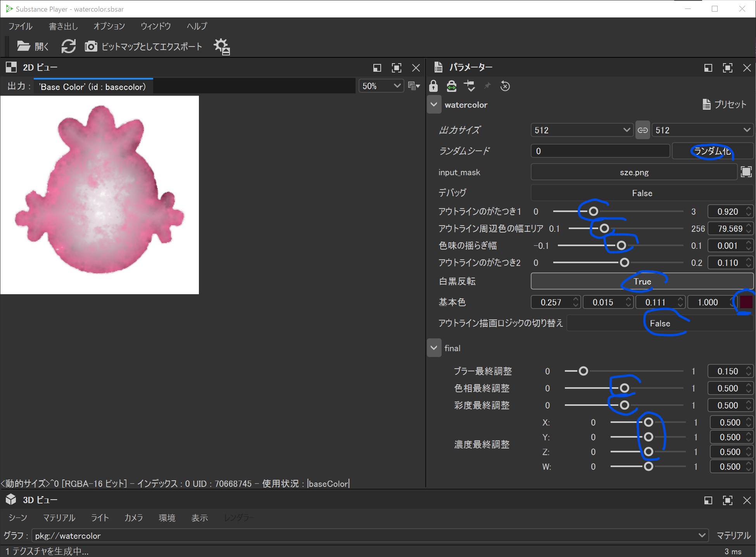The height and width of the screenshot is (557, 756).
Task: Click the open folder icon in toolbar
Action: coord(23,47)
